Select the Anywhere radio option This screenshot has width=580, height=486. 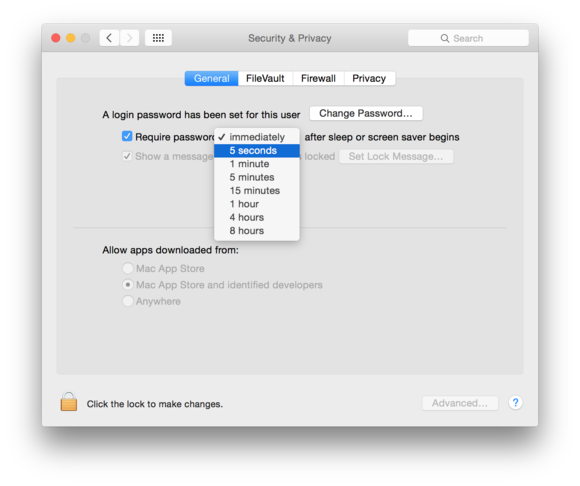point(128,301)
